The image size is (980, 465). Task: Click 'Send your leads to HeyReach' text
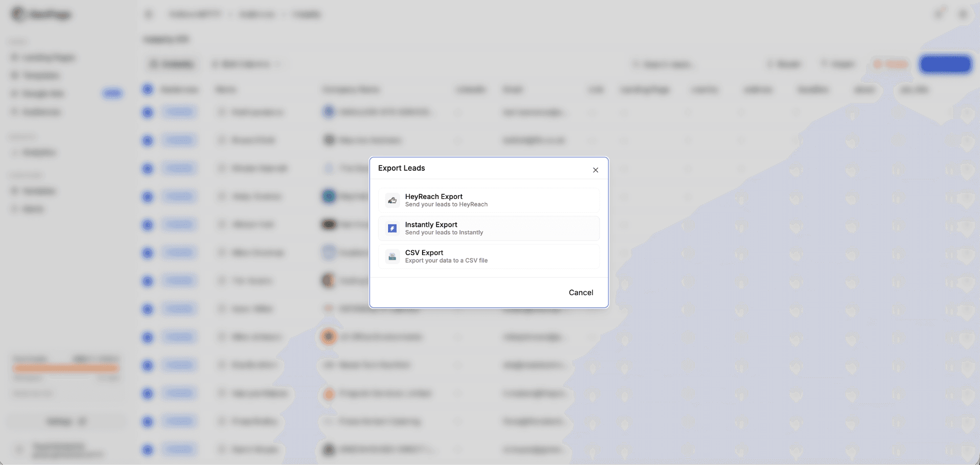[446, 204]
